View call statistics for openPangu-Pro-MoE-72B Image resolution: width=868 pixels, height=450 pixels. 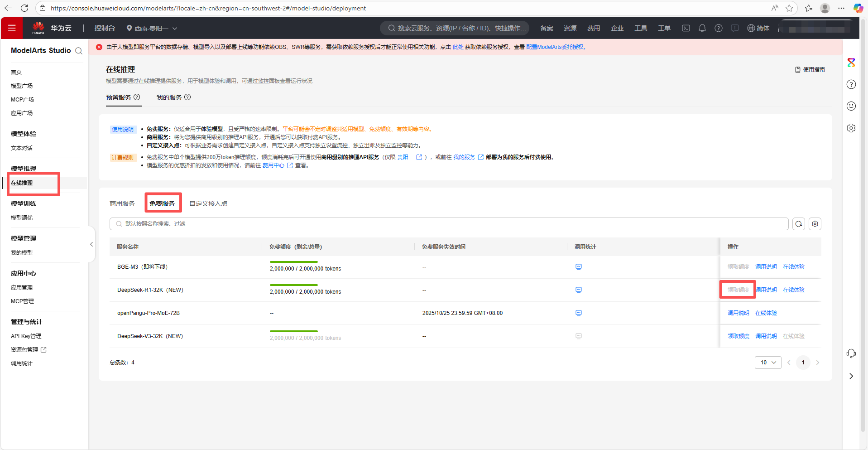pyautogui.click(x=579, y=313)
